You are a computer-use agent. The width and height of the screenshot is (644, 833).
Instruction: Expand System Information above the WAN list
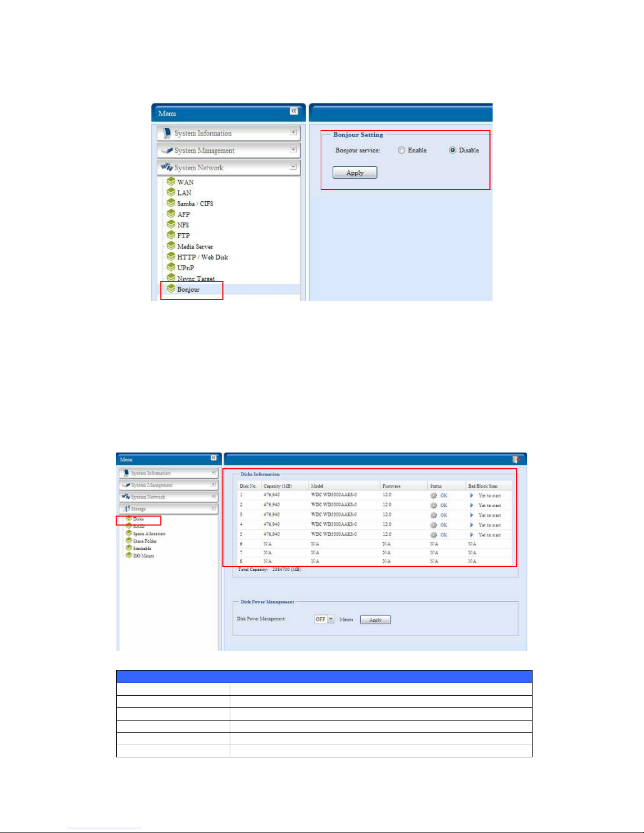tap(293, 132)
